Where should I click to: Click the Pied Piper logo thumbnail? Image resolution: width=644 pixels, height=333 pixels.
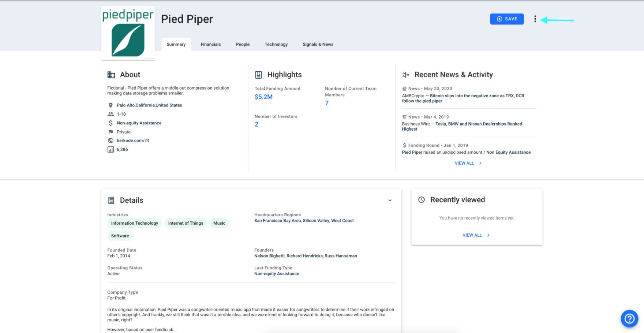pos(128,33)
